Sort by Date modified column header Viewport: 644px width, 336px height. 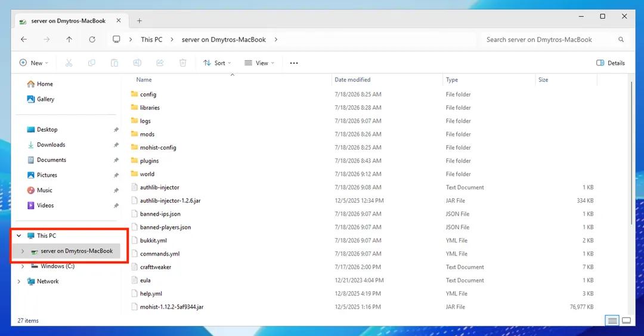click(x=352, y=80)
